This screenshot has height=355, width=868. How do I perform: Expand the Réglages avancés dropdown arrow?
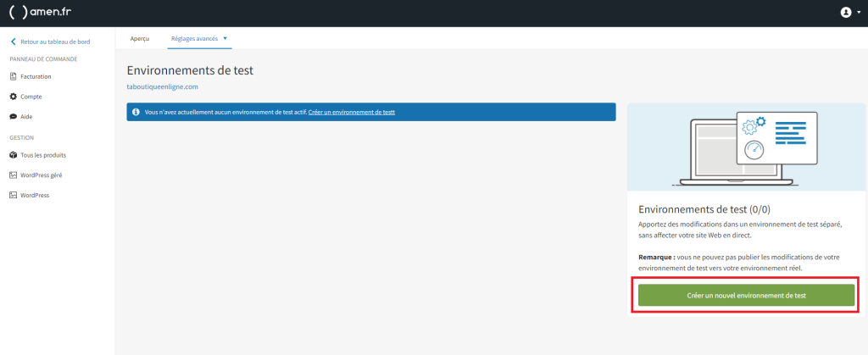(225, 38)
